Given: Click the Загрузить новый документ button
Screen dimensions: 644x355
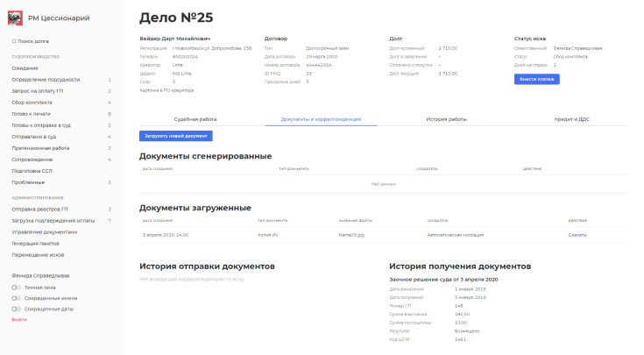Looking at the screenshot, I should pyautogui.click(x=175, y=136).
